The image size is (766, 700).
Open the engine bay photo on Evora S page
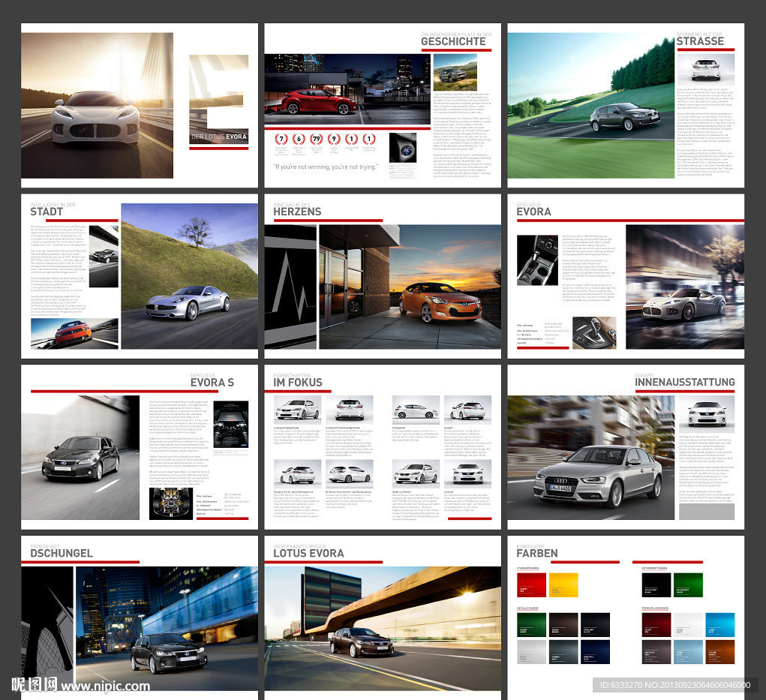click(231, 424)
